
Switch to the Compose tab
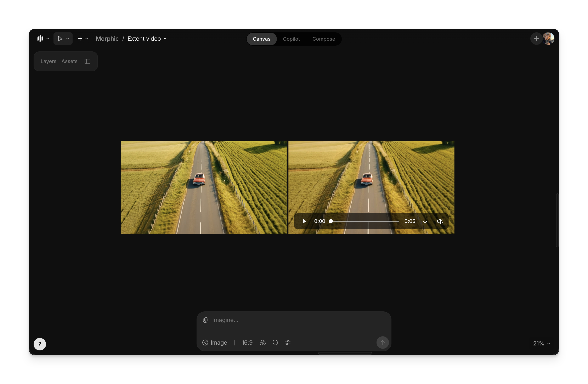[x=323, y=39]
